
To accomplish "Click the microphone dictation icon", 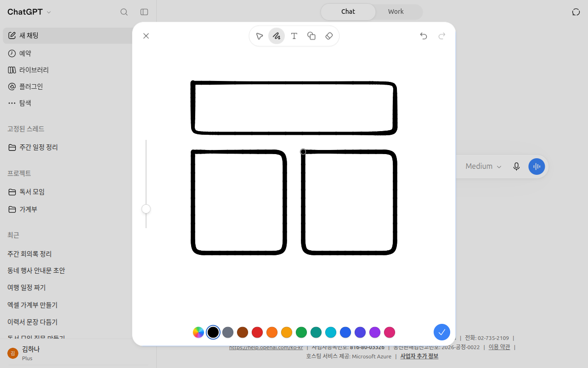I will pyautogui.click(x=516, y=166).
